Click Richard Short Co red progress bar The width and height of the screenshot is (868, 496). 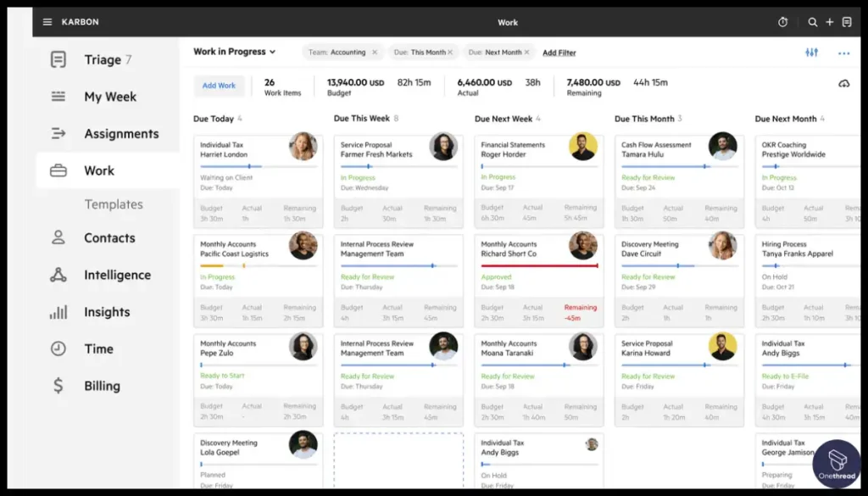(x=539, y=265)
